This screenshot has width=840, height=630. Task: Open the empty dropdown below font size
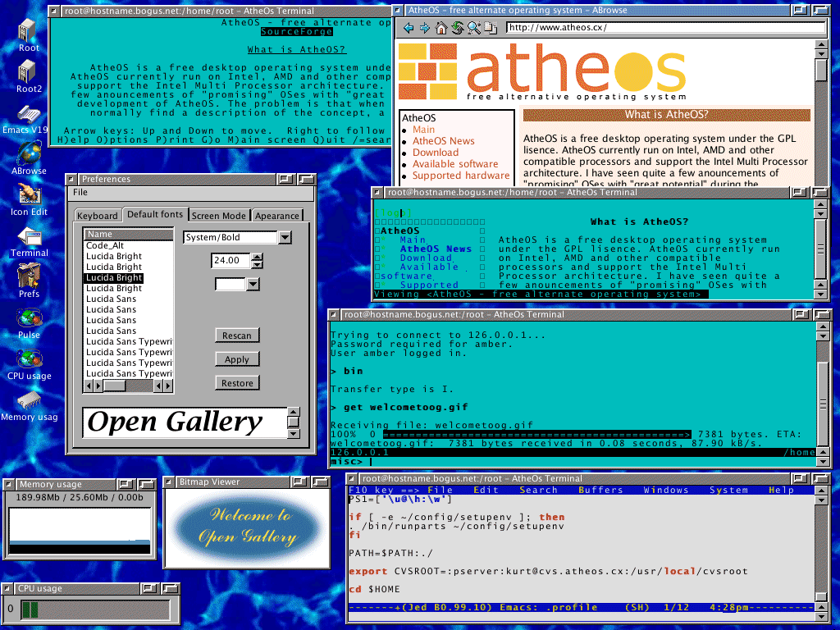point(253,284)
